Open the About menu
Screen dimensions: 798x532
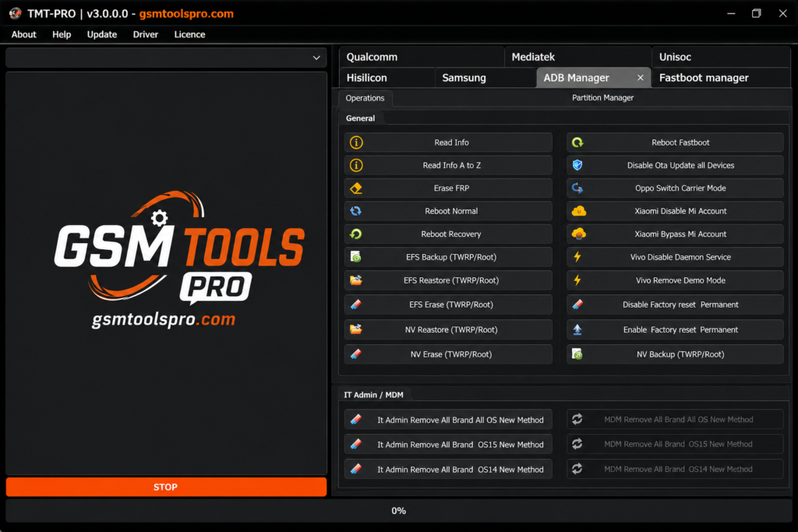(24, 34)
